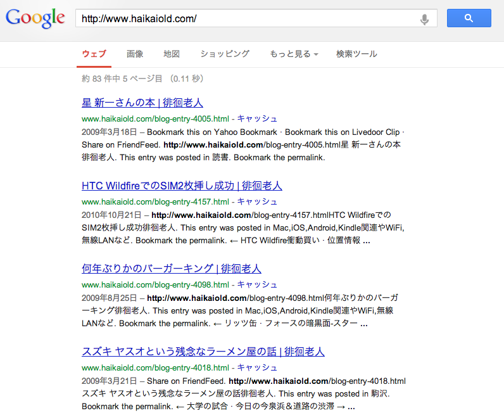Click the date 2010年10月21日 in snippet
The height and width of the screenshot is (420, 504).
click(111, 215)
